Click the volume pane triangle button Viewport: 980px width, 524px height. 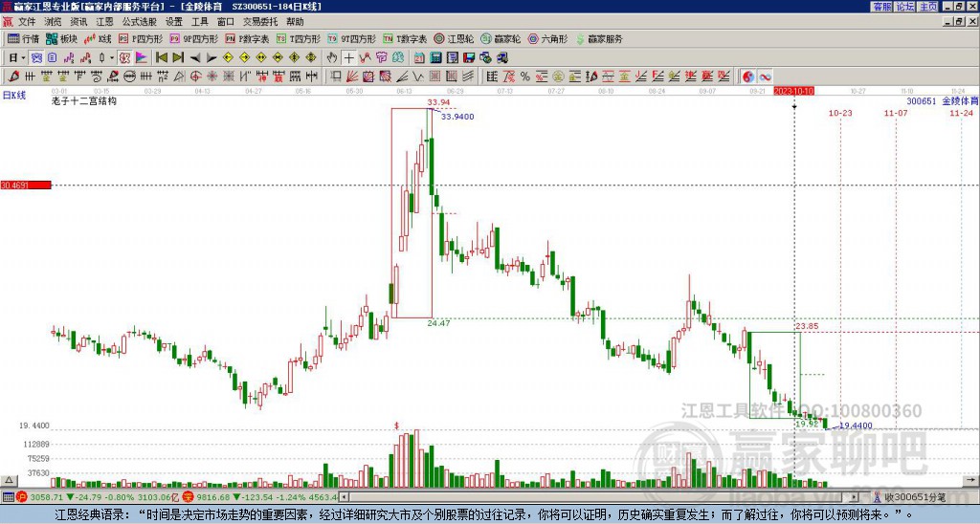click(x=8, y=480)
